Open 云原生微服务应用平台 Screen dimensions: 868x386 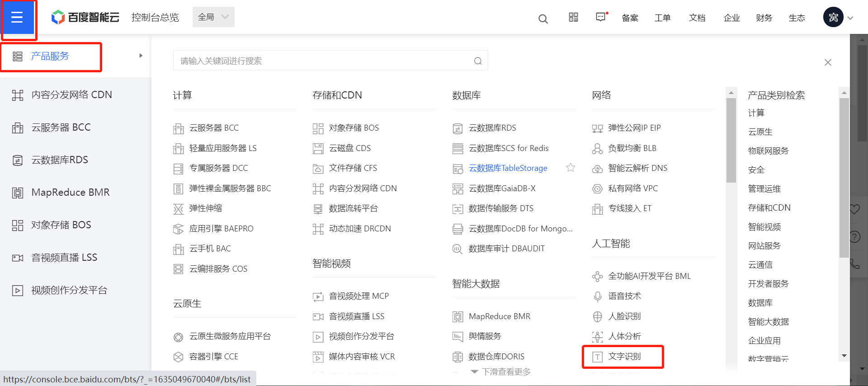(x=230, y=336)
